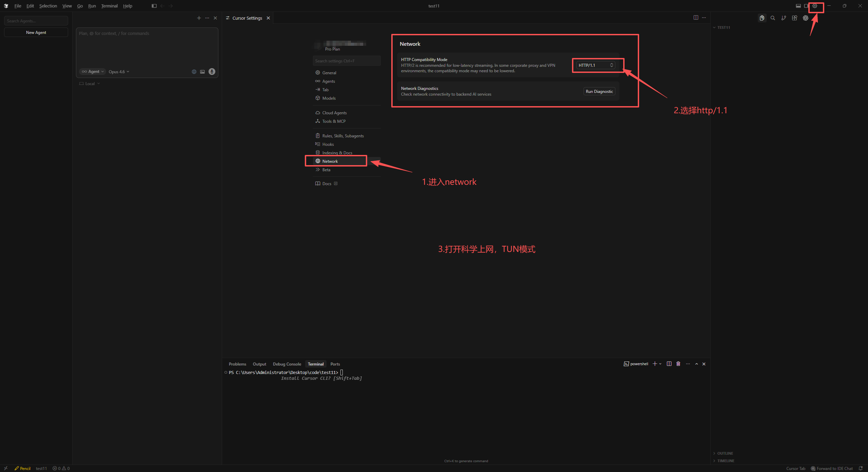Open the Explorer files view icon
Image resolution: width=868 pixels, height=472 pixels.
click(762, 18)
